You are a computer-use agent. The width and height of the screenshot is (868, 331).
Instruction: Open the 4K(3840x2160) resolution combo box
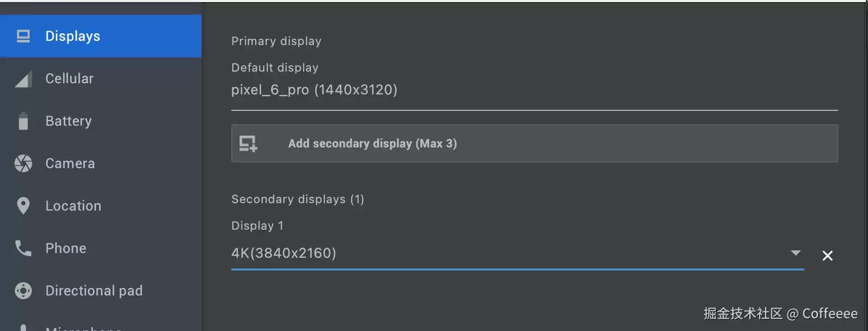[517, 254]
